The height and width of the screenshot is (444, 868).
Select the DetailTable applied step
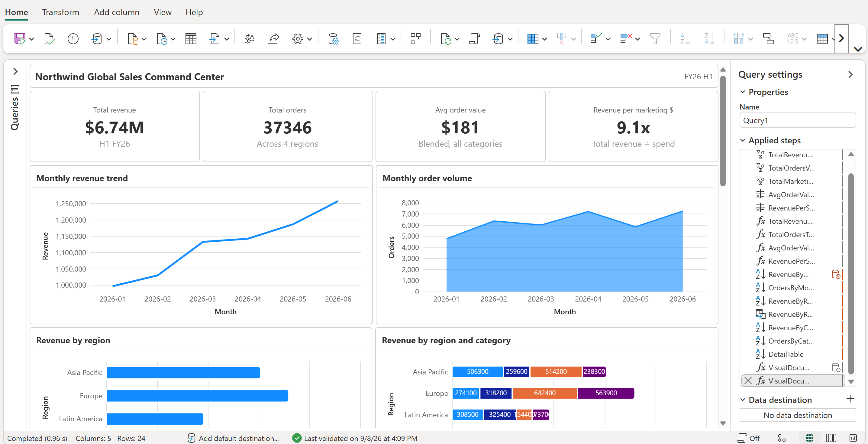click(792, 354)
